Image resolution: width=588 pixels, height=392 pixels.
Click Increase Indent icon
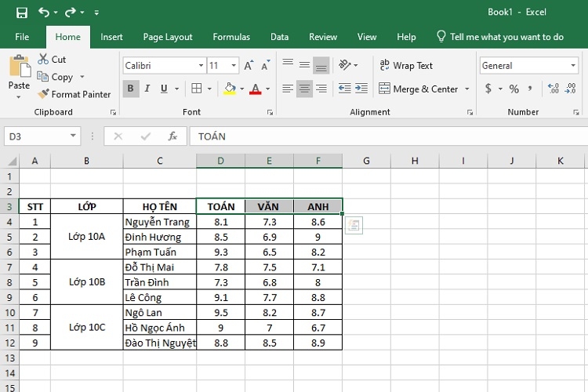(x=361, y=89)
